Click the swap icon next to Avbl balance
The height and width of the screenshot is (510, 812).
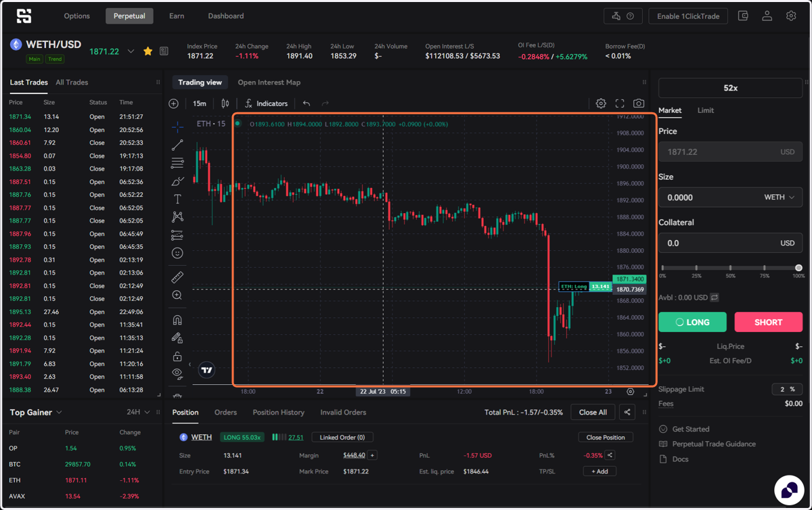pos(715,298)
